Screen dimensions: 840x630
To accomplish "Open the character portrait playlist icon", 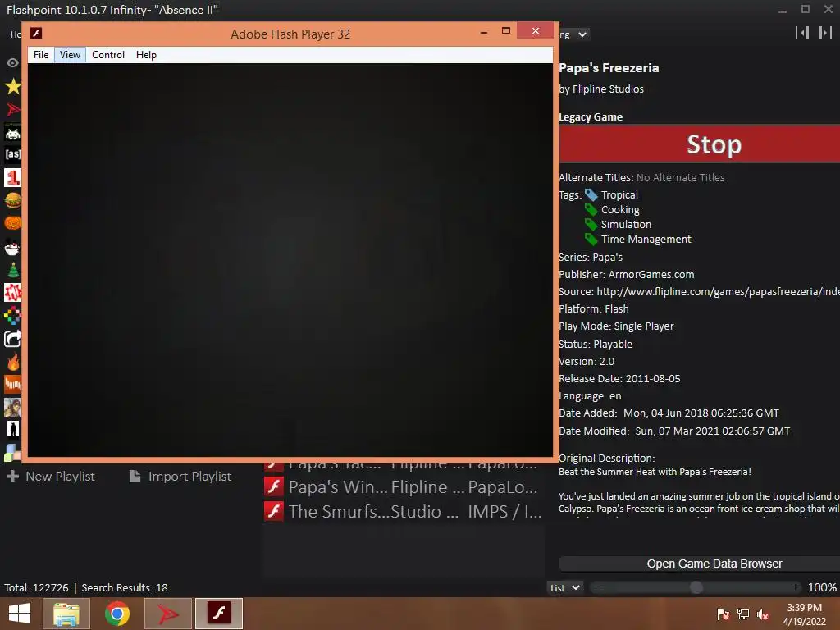I will 13,407.
